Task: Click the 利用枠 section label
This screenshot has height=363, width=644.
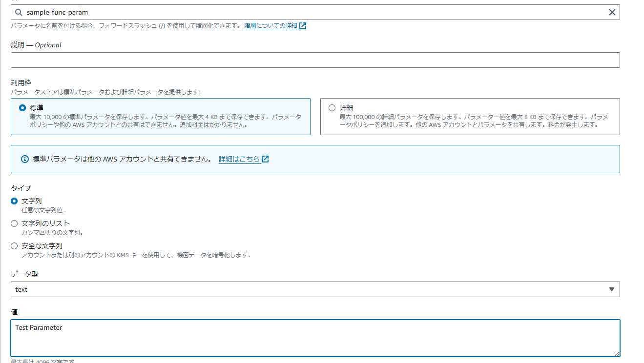Action: tap(21, 83)
